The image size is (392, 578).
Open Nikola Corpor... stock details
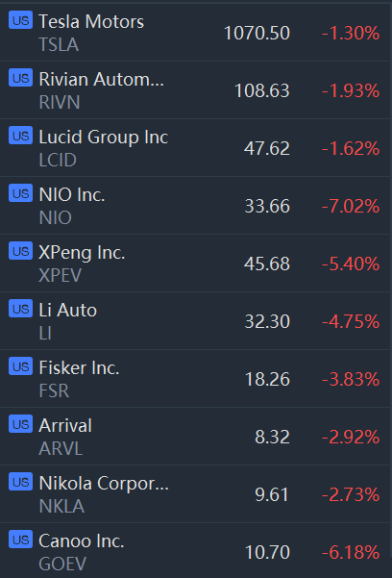click(x=196, y=494)
